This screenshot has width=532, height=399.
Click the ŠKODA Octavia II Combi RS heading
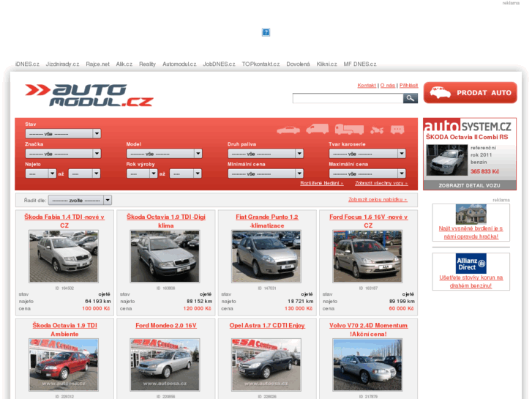tap(467, 137)
